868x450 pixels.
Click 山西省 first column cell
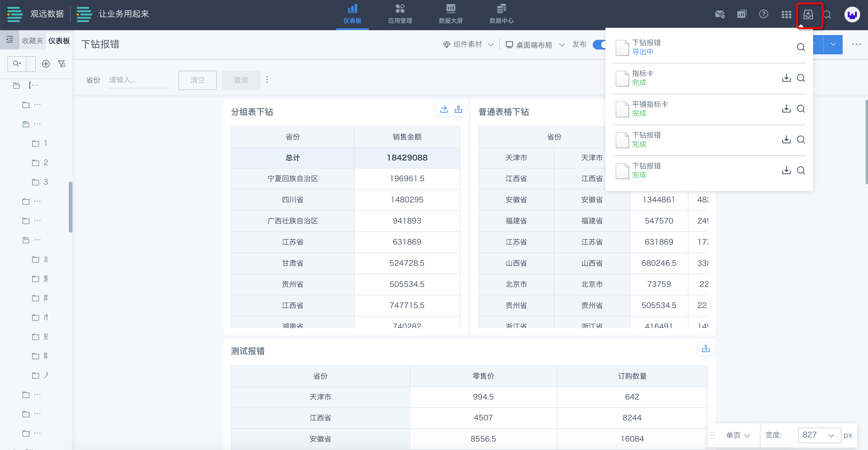click(516, 263)
